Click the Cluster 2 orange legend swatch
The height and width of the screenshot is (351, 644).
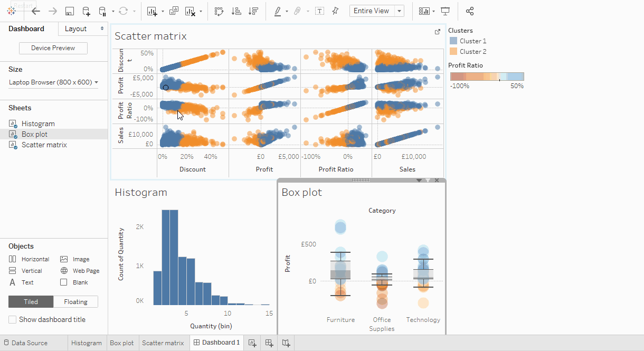click(453, 52)
